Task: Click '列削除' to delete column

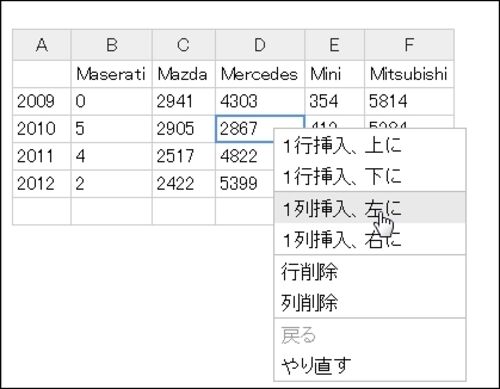Action: [x=370, y=302]
